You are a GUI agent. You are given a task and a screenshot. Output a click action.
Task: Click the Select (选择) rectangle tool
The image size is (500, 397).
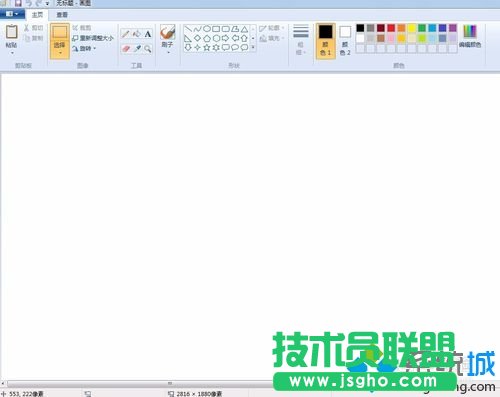coord(60,33)
